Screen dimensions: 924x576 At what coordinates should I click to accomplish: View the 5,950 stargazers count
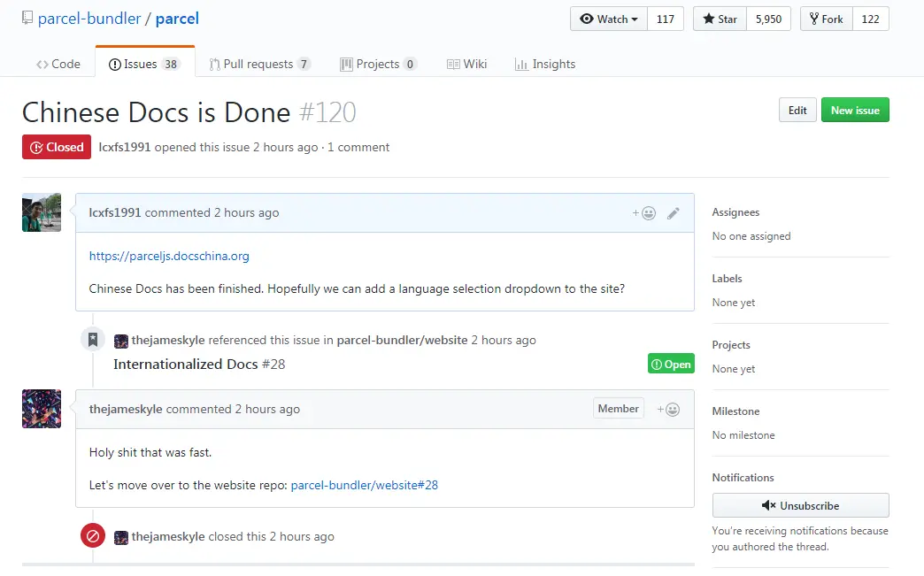pyautogui.click(x=768, y=19)
